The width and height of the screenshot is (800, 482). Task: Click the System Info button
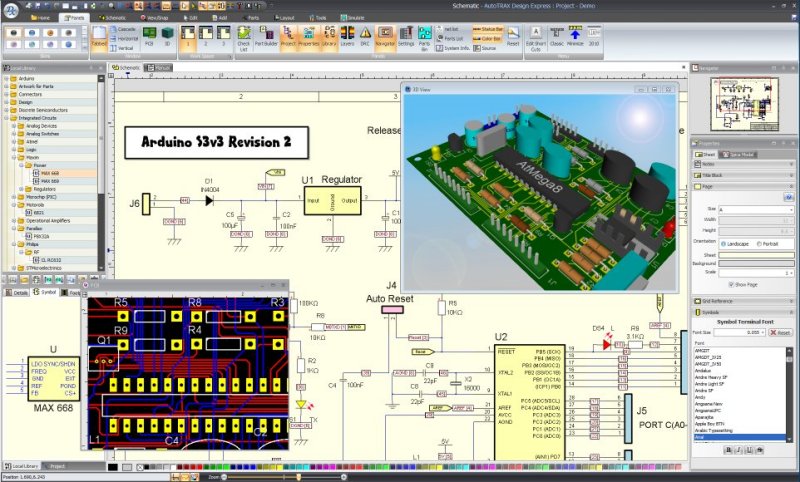click(452, 48)
